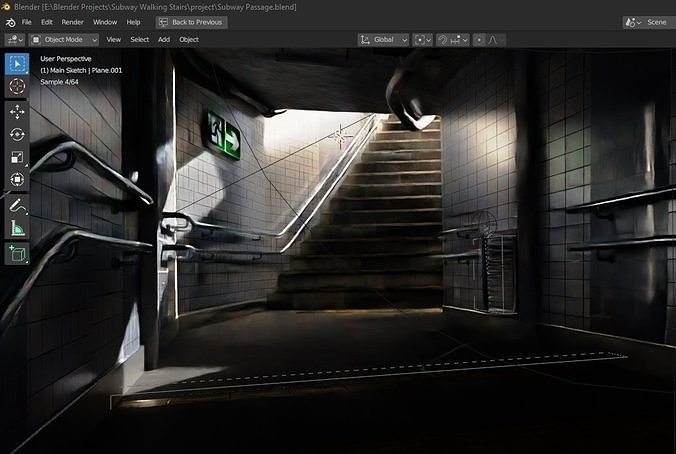Open the Help menu

[133, 22]
